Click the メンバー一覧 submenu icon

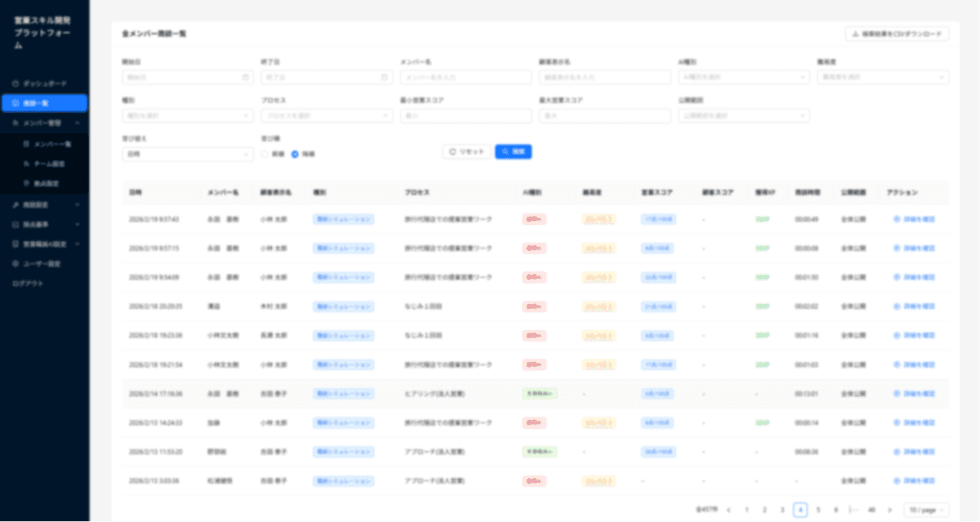click(x=27, y=144)
